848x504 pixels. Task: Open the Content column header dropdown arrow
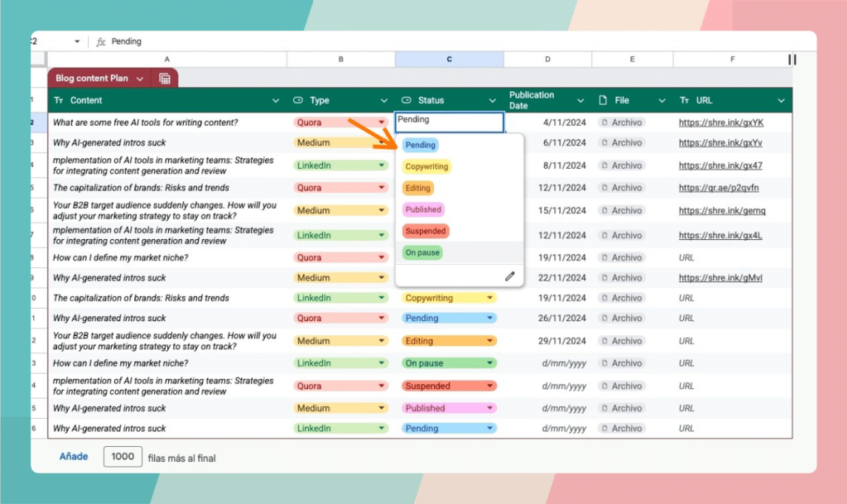[276, 101]
